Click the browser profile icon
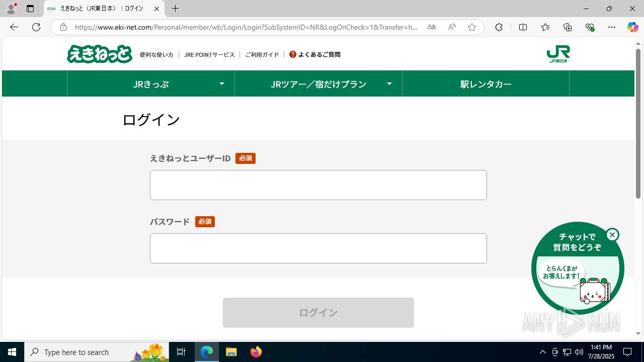This screenshot has height=362, width=644. click(11, 9)
